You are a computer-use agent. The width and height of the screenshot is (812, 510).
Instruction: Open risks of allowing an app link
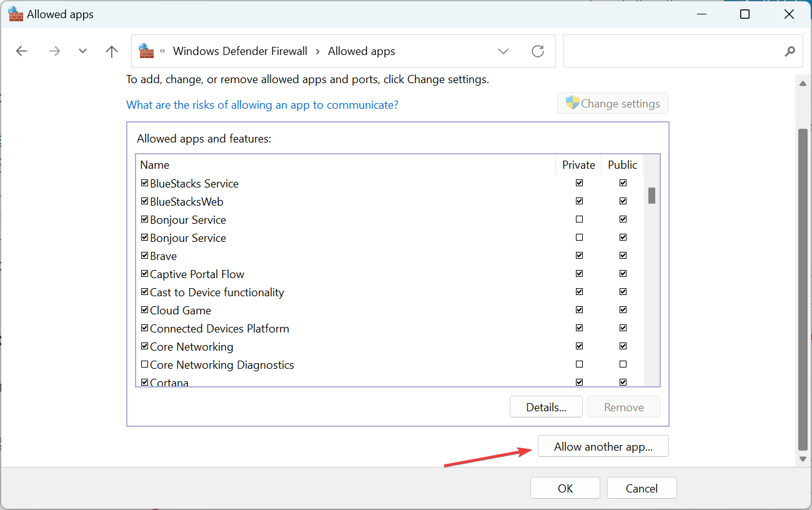click(x=262, y=104)
